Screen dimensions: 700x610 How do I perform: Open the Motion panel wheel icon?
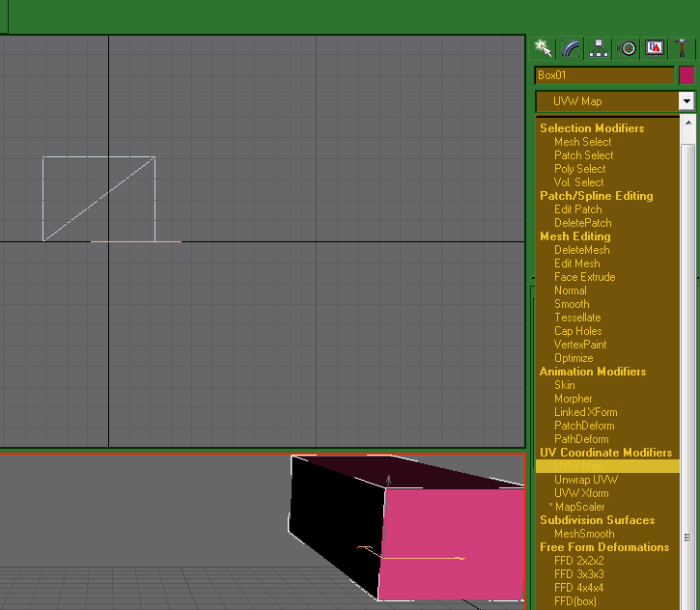pos(628,48)
